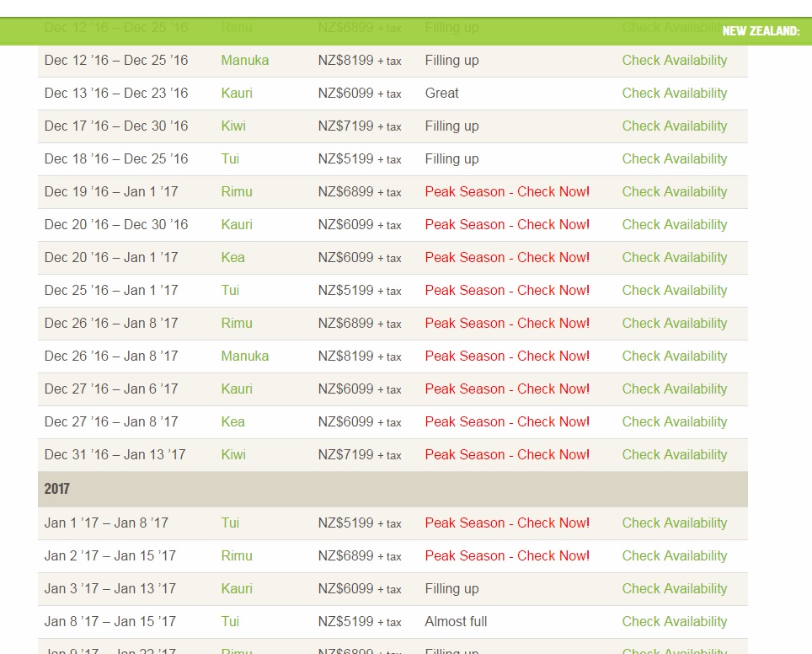Click Peak Season notice for Dec 26 Rimu
812x654 pixels.
(x=507, y=324)
